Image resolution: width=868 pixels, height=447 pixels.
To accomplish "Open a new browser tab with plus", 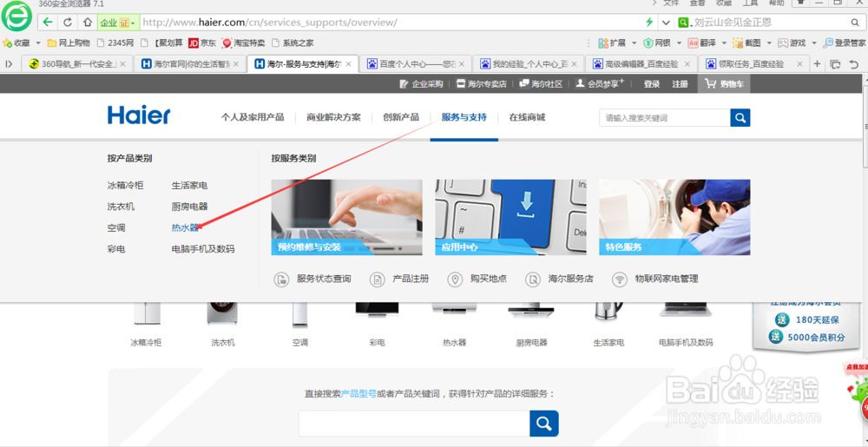I will click(x=818, y=63).
